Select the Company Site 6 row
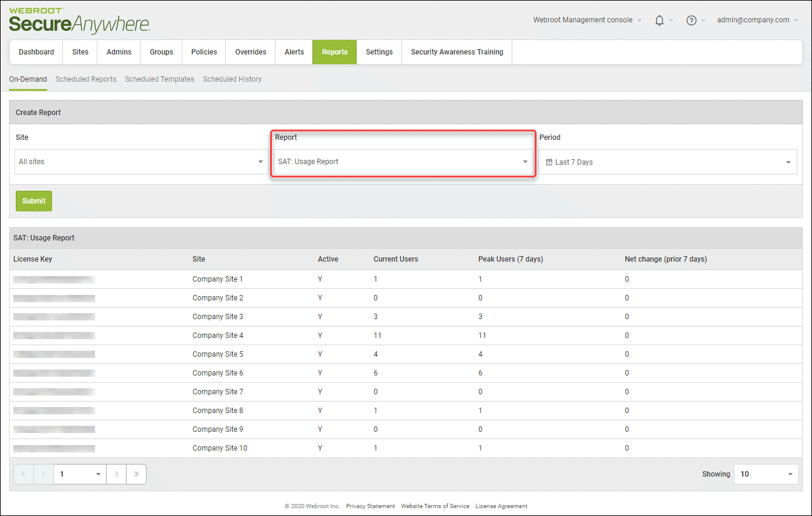This screenshot has height=516, width=812. [x=406, y=373]
